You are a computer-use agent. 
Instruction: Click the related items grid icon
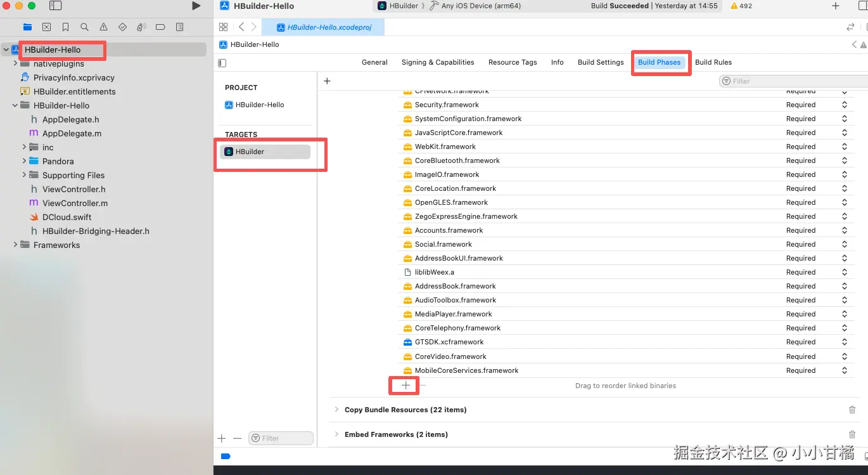[x=223, y=27]
